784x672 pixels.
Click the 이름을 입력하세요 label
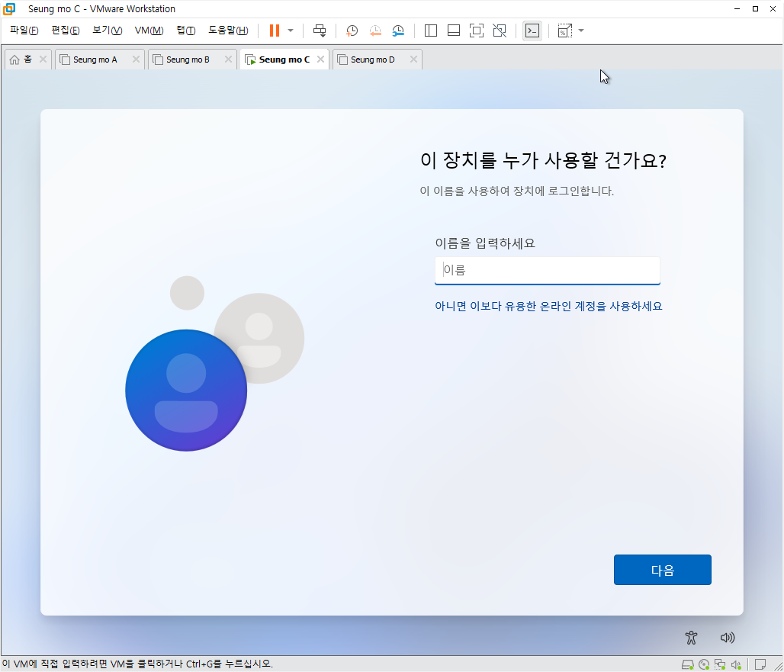click(x=485, y=243)
